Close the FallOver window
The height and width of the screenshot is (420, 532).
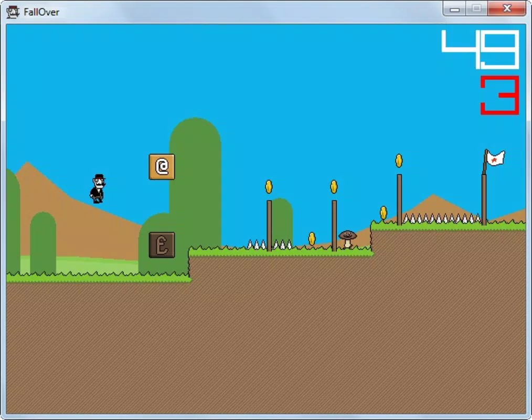click(x=507, y=9)
